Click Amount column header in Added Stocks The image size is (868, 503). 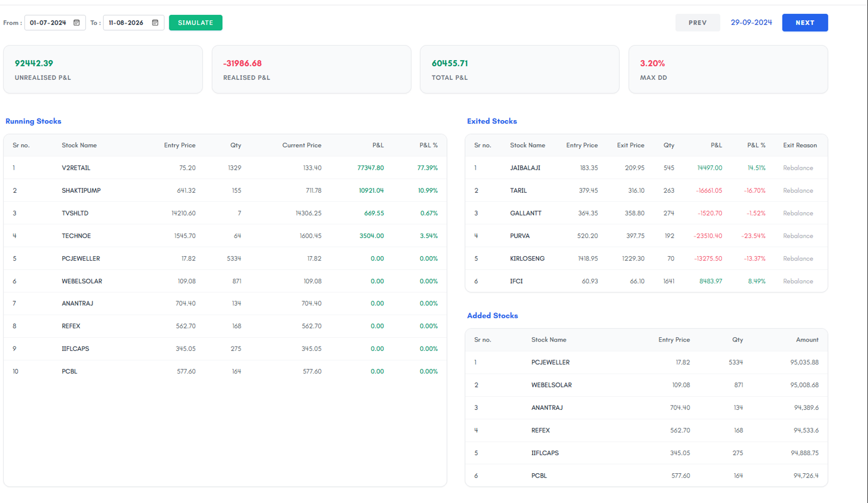pyautogui.click(x=807, y=340)
